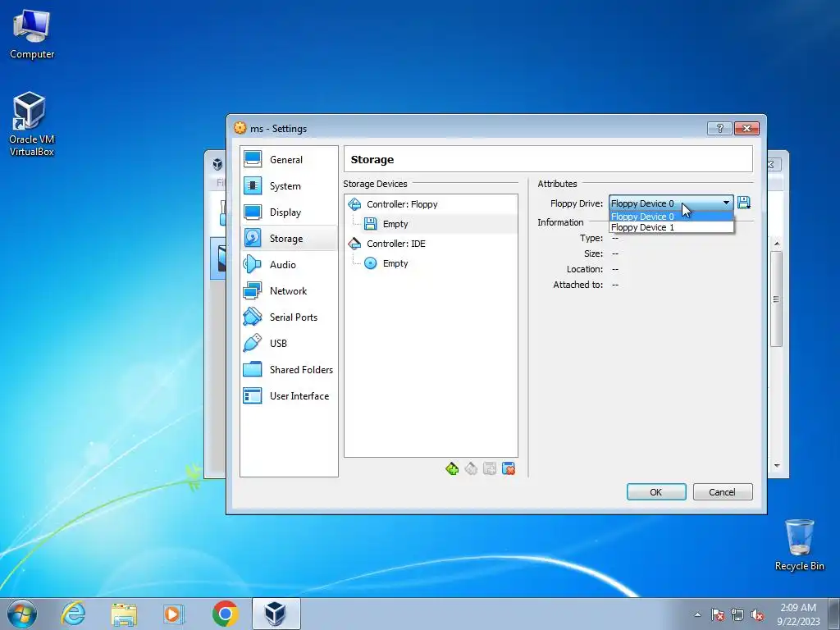Image resolution: width=840 pixels, height=630 pixels.
Task: Open the Oracle VM VirtualBox desktop shortcut
Action: coord(31,125)
